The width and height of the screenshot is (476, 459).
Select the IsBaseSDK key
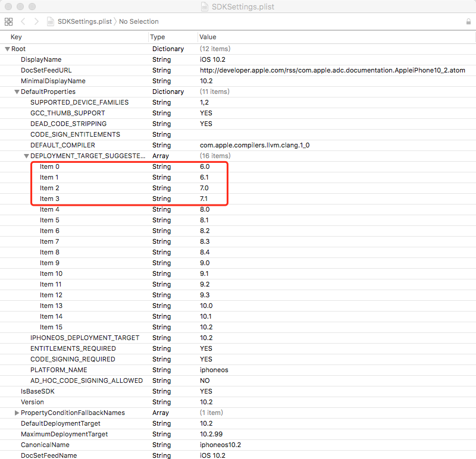tap(37, 391)
